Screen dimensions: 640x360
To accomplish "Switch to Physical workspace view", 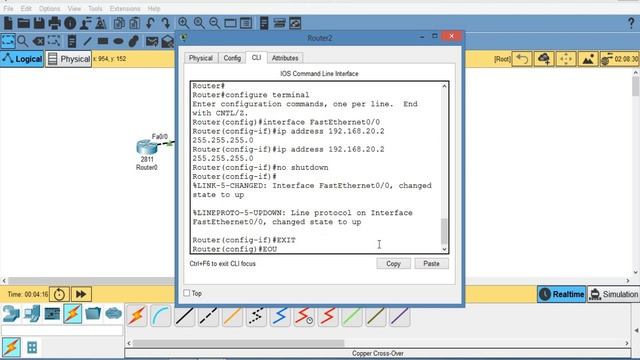I will (69, 59).
